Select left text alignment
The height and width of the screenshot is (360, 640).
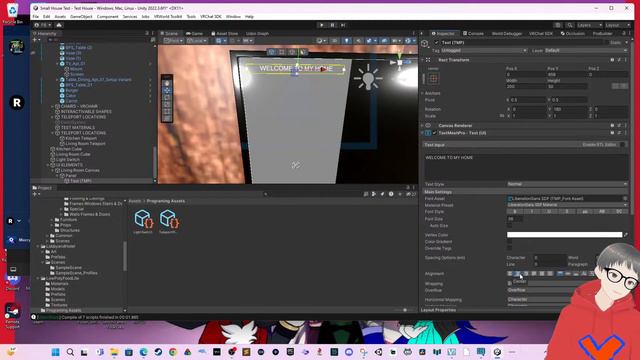510,273
